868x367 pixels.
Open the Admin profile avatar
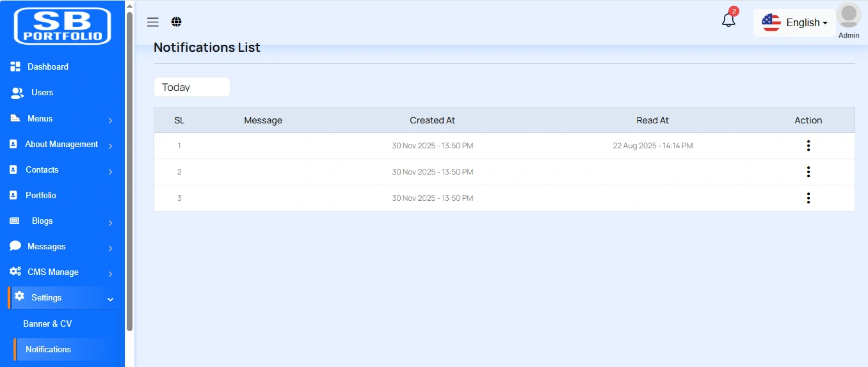[x=848, y=17]
